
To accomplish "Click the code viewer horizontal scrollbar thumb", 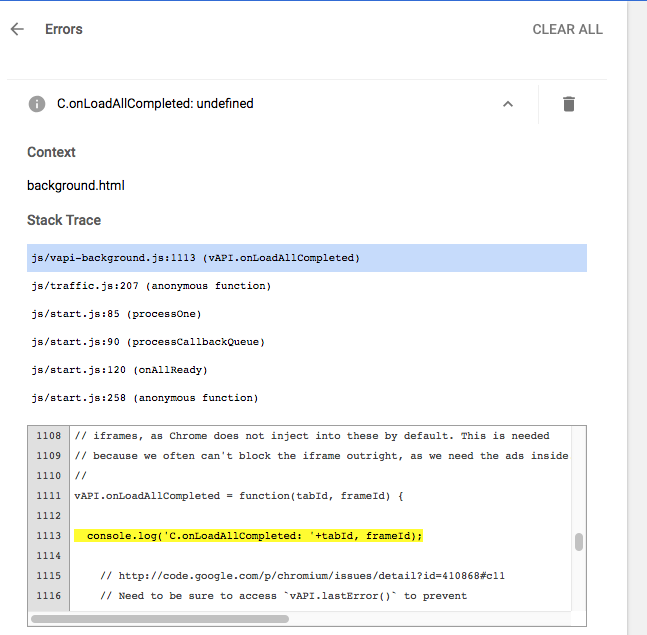I will click(160, 619).
